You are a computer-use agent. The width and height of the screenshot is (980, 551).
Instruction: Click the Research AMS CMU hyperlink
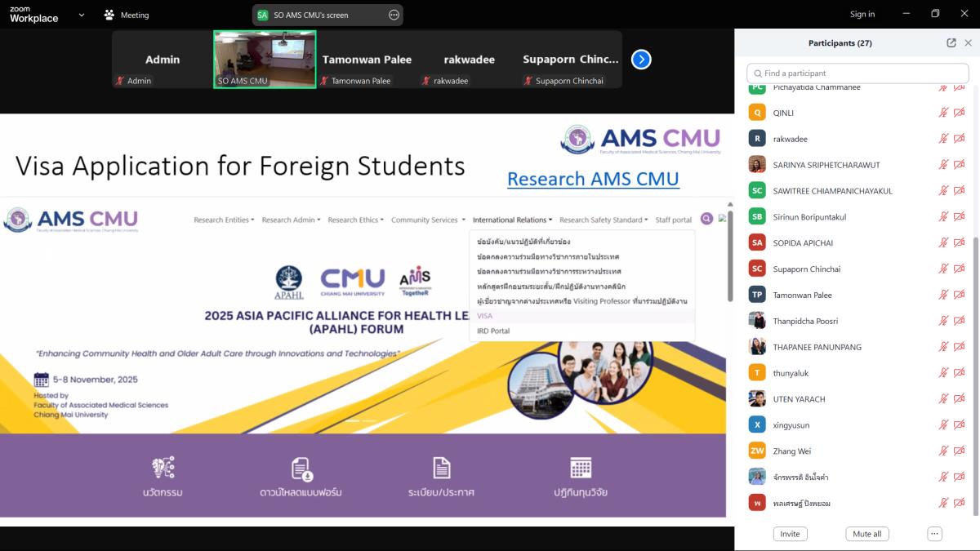[593, 179]
